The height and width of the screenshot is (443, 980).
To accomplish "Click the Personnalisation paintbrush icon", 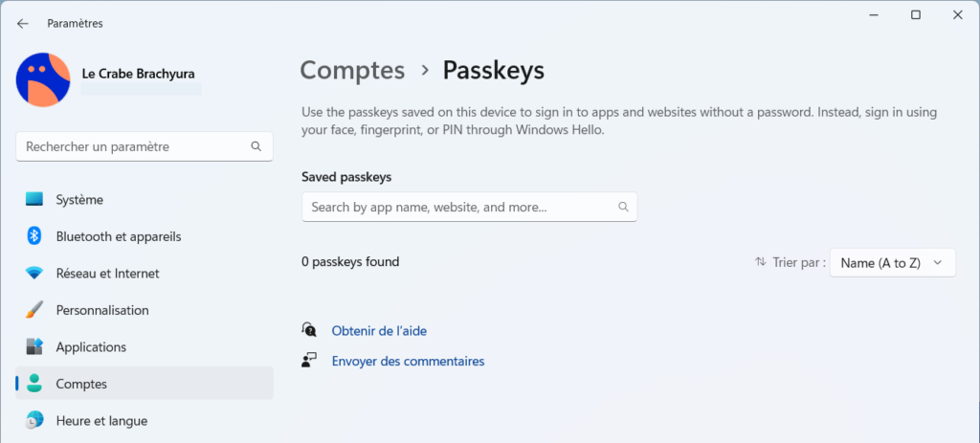I will 34,310.
